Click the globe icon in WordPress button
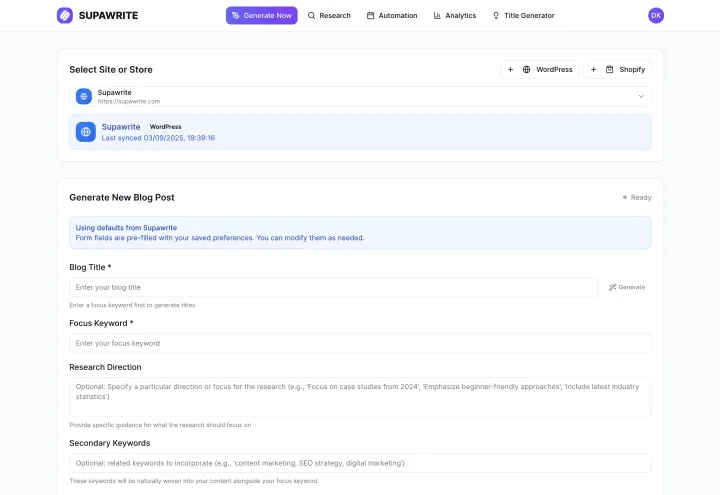This screenshot has width=720, height=495. (x=527, y=69)
